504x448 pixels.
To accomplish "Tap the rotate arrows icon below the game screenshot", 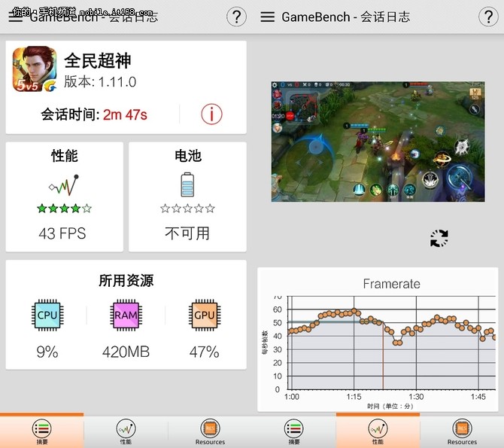I will point(439,239).
